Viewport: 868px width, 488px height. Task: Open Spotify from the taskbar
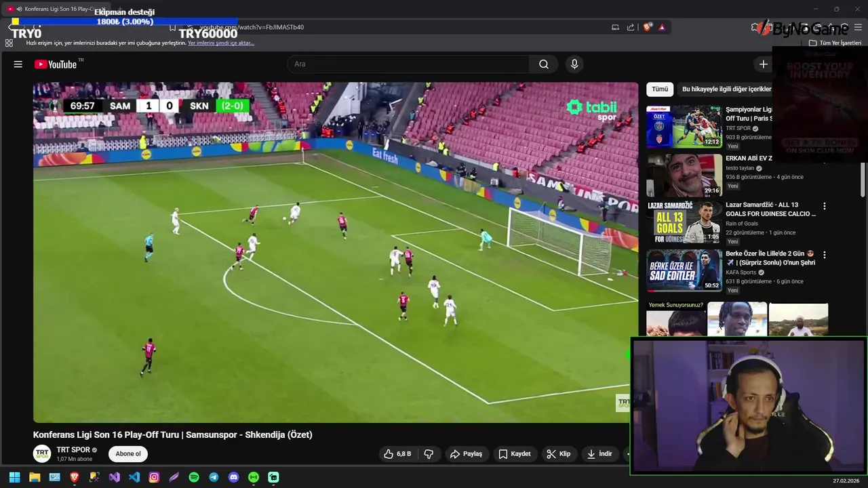click(194, 477)
